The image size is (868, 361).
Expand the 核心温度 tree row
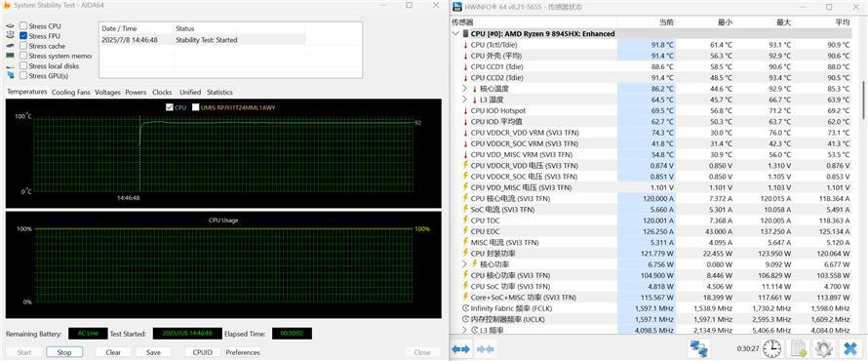(465, 89)
